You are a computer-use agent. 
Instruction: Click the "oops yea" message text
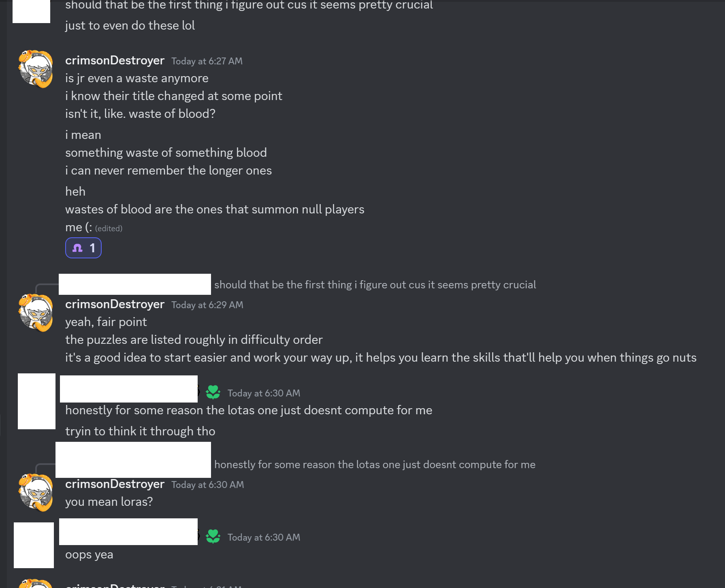(x=89, y=554)
